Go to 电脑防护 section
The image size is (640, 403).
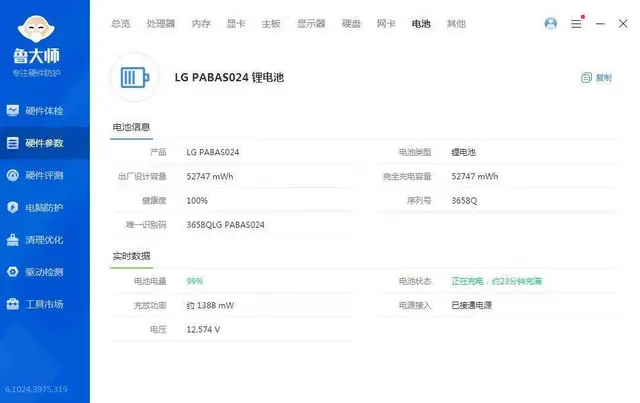tap(45, 207)
